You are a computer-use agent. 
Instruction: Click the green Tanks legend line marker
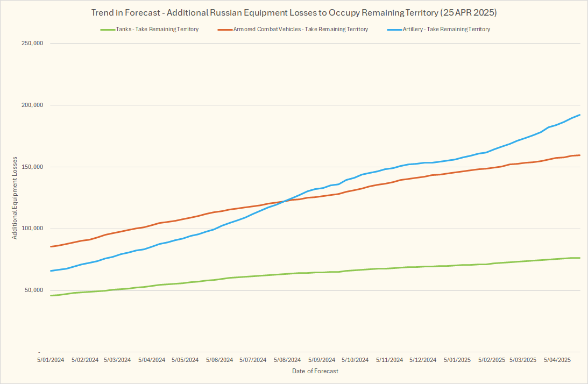(106, 30)
